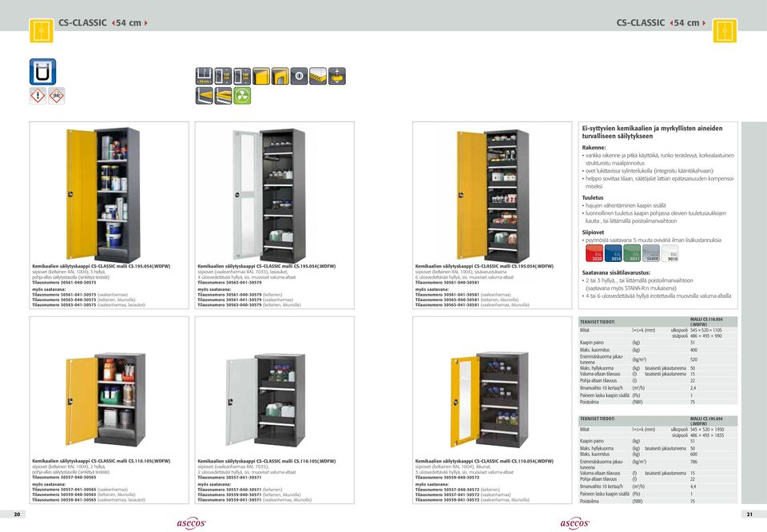Click the 'MALLI CS.110.054 (.WDFW)' table header
This screenshot has height=532, width=767.
pyautogui.click(x=706, y=322)
